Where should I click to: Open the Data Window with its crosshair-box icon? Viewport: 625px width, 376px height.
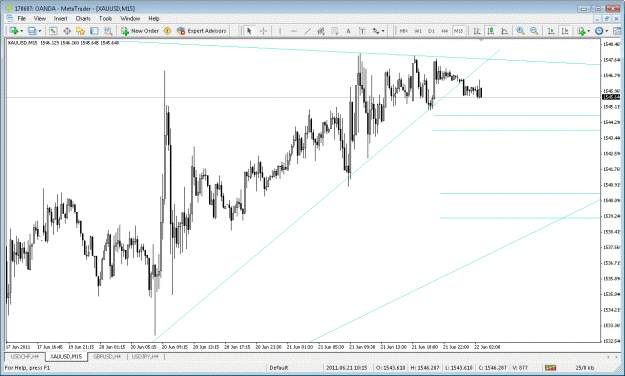(x=67, y=31)
